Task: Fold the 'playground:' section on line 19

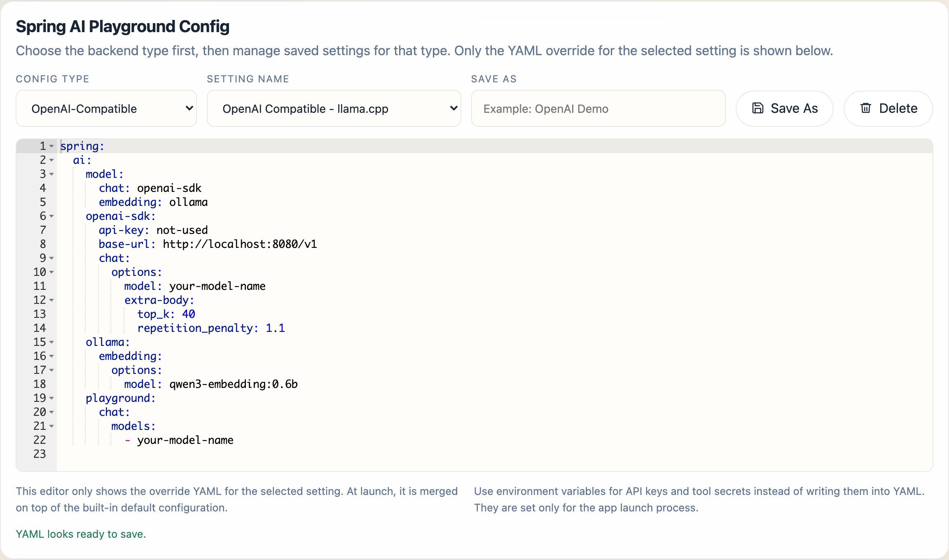Action: [51, 398]
